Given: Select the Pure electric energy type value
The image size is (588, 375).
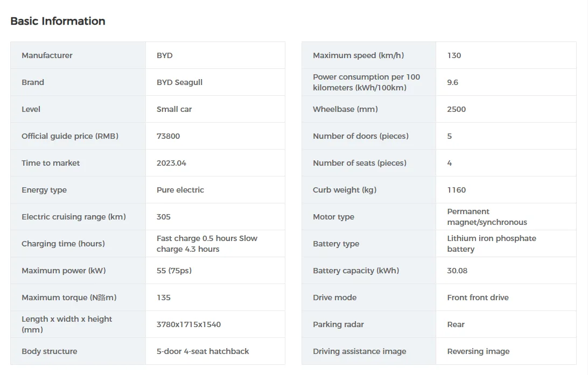Looking at the screenshot, I should [x=180, y=190].
